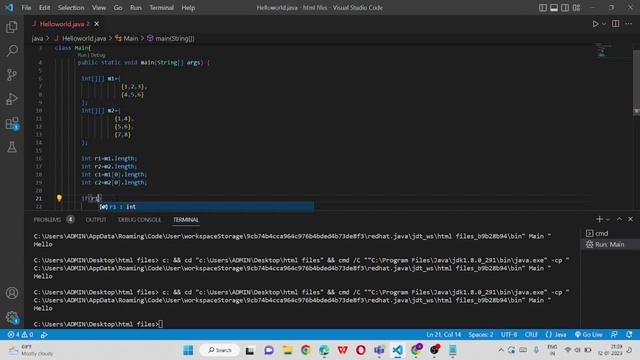
Task: Toggle the secondary side bar layout icon
Action: 565,8
